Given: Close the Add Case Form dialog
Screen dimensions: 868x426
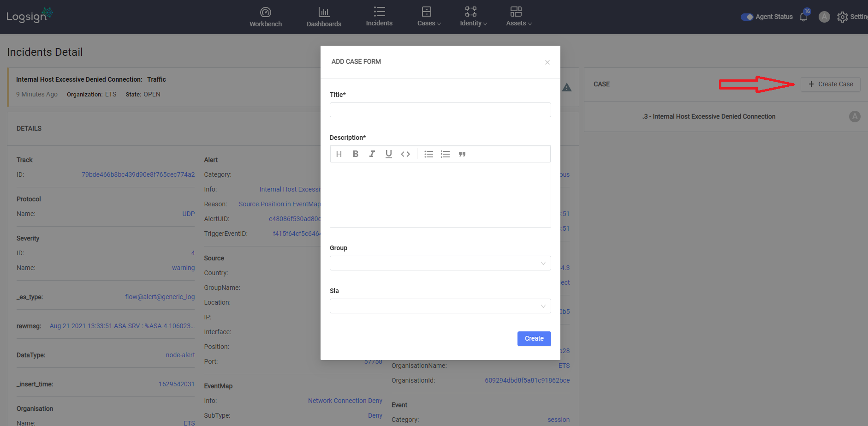Looking at the screenshot, I should (x=547, y=62).
